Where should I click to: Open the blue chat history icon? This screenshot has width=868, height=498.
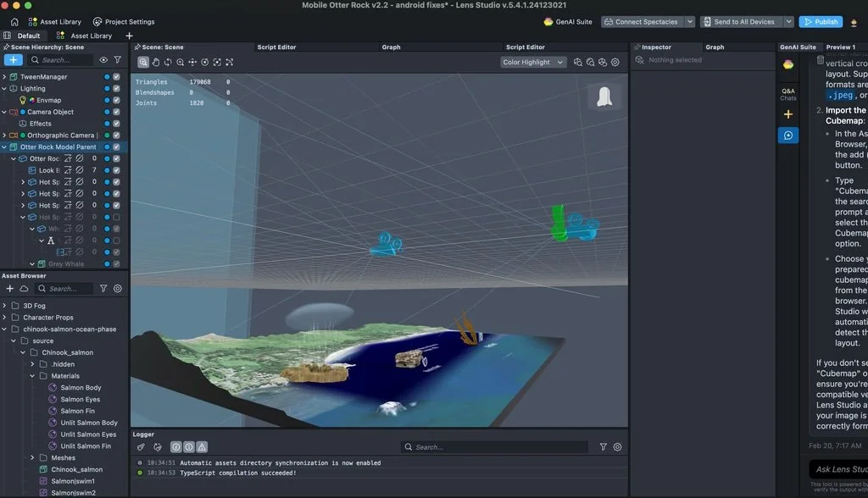[x=788, y=136]
